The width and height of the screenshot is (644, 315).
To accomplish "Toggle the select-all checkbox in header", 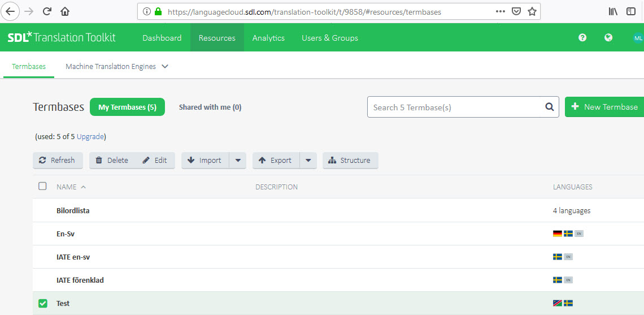I will [42, 186].
